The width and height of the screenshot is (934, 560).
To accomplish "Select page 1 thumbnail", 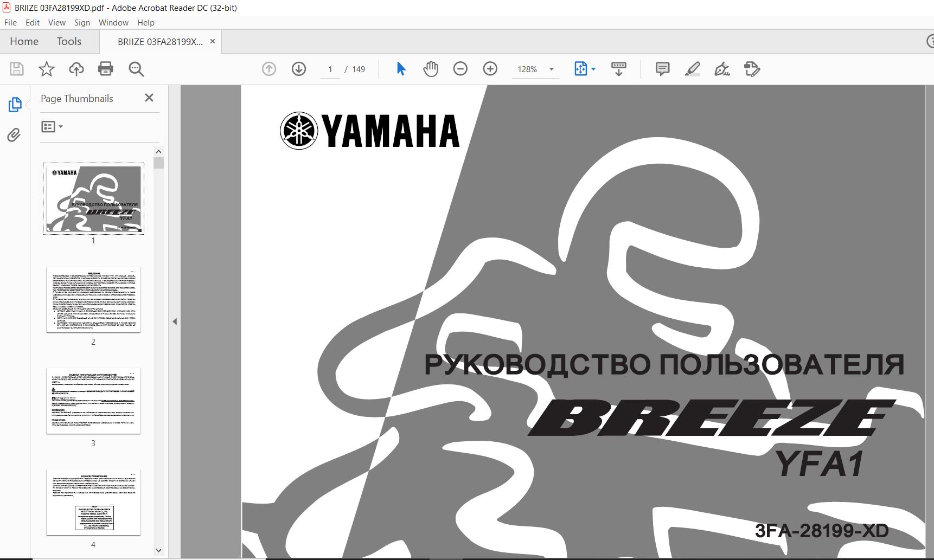I will tap(93, 198).
